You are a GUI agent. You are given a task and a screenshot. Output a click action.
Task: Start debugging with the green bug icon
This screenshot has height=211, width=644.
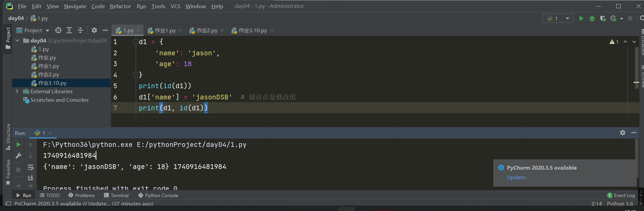coord(592,18)
